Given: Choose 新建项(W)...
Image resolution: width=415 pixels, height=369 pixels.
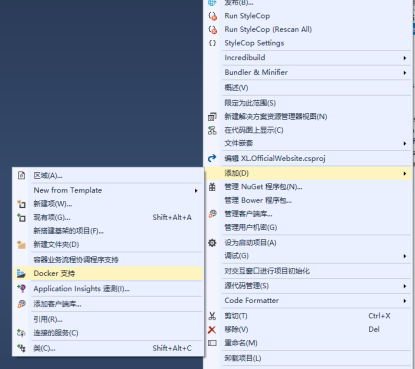Looking at the screenshot, I should click(x=53, y=204).
